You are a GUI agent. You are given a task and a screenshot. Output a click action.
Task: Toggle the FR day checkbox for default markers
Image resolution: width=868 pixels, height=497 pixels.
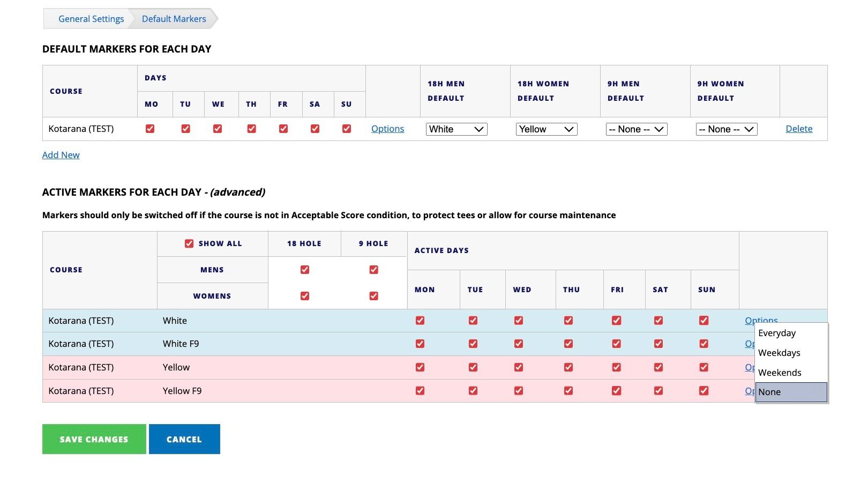click(283, 129)
